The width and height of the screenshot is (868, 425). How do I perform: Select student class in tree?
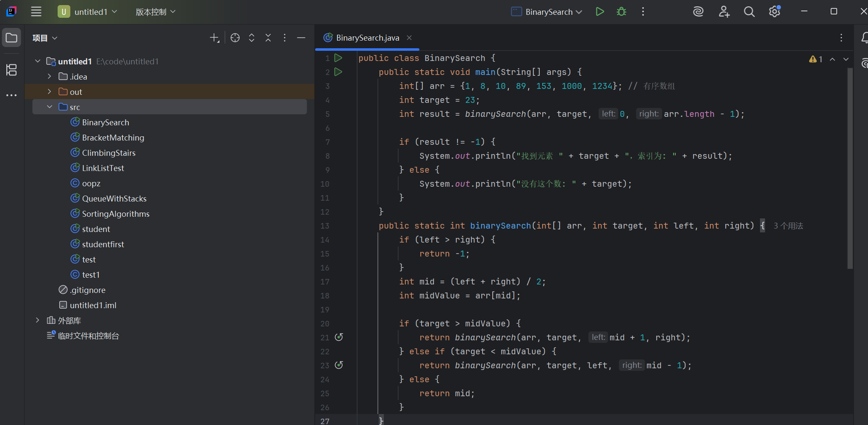(96, 229)
